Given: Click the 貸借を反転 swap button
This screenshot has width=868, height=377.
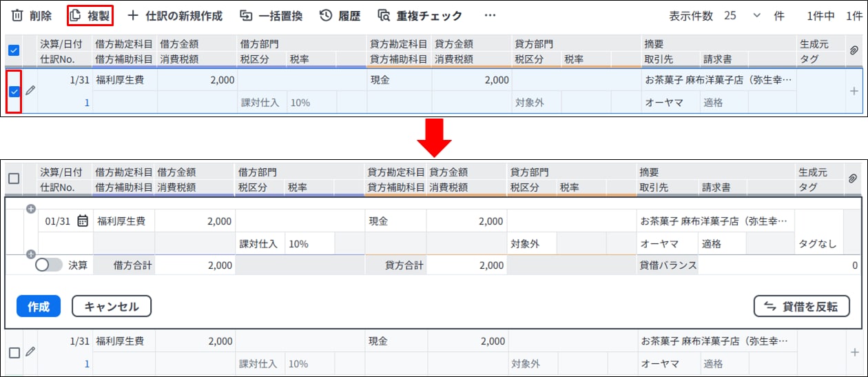Looking at the screenshot, I should (x=802, y=307).
